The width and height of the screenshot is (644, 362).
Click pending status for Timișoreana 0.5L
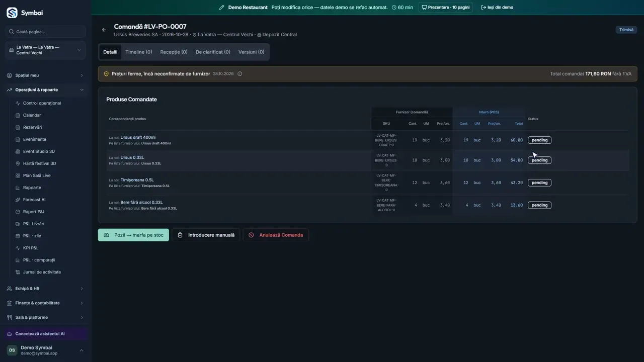click(539, 183)
